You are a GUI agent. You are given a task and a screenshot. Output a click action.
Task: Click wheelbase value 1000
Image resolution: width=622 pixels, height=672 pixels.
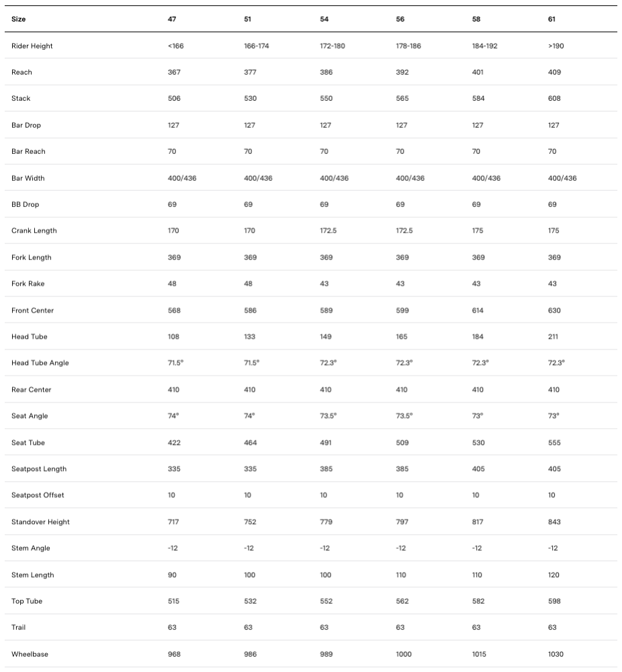(404, 654)
